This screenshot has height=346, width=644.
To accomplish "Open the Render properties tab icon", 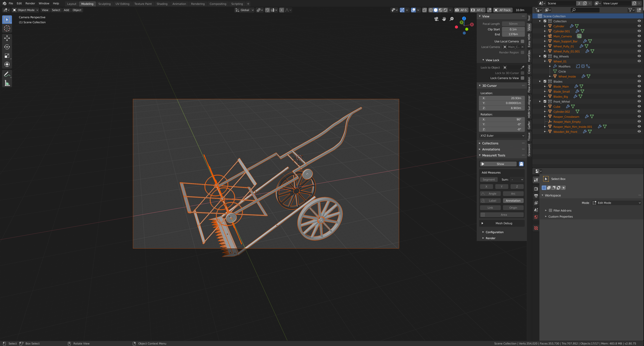I will click(x=536, y=189).
